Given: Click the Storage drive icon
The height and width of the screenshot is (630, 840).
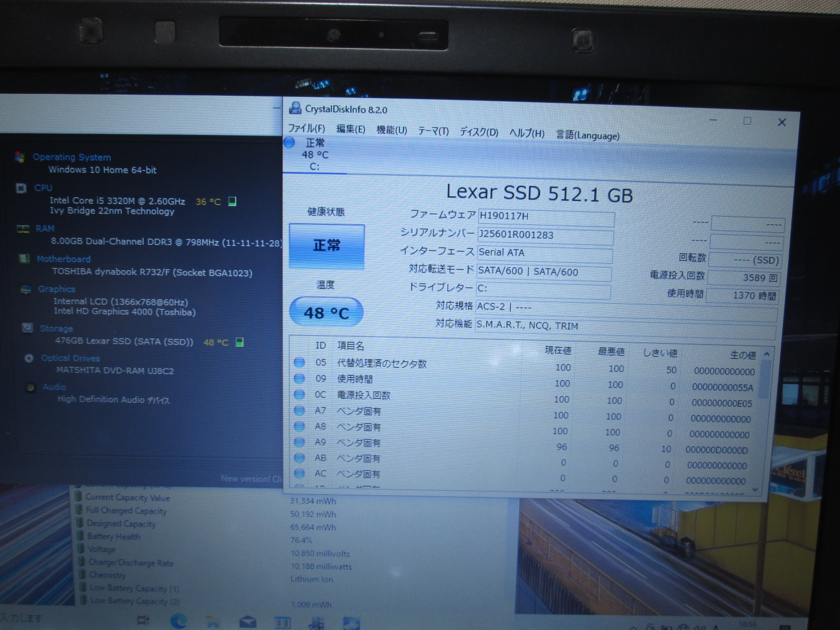Looking at the screenshot, I should (27, 328).
